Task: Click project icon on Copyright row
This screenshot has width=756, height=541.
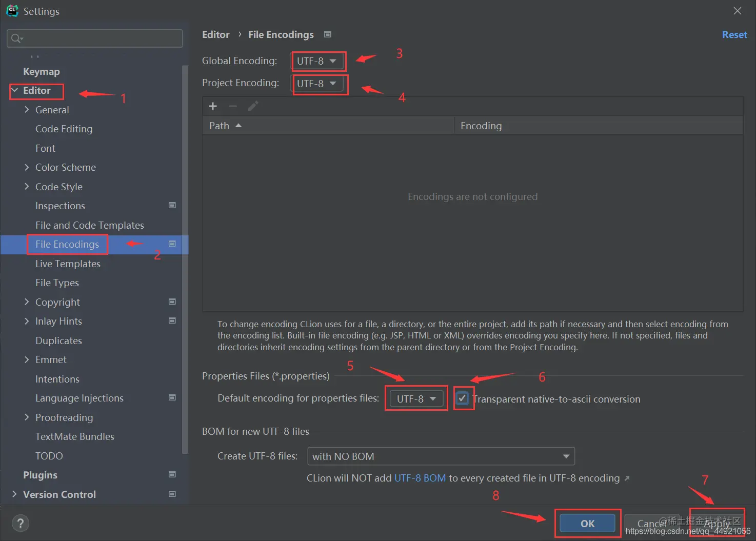Action: 172,302
